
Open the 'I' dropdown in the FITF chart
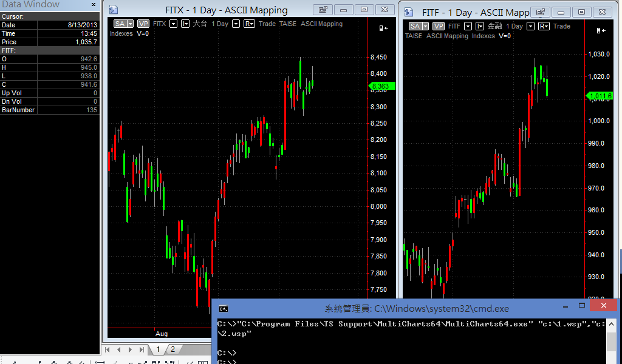coord(480,26)
